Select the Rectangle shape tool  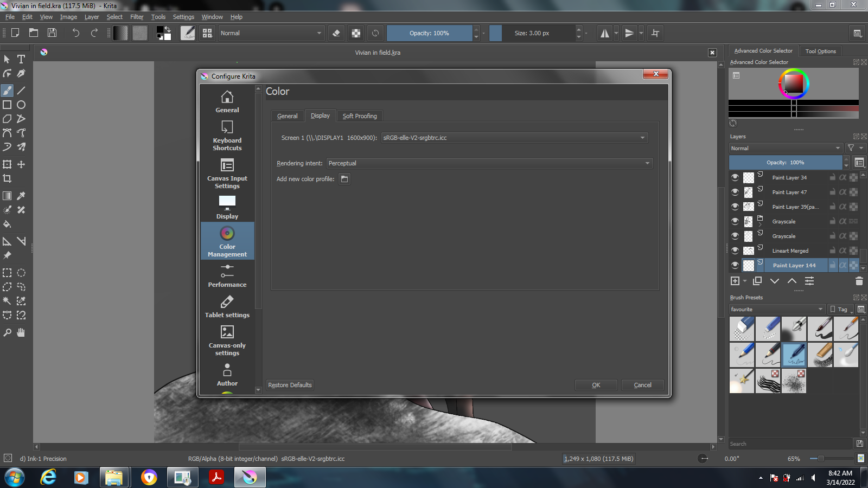click(x=7, y=105)
